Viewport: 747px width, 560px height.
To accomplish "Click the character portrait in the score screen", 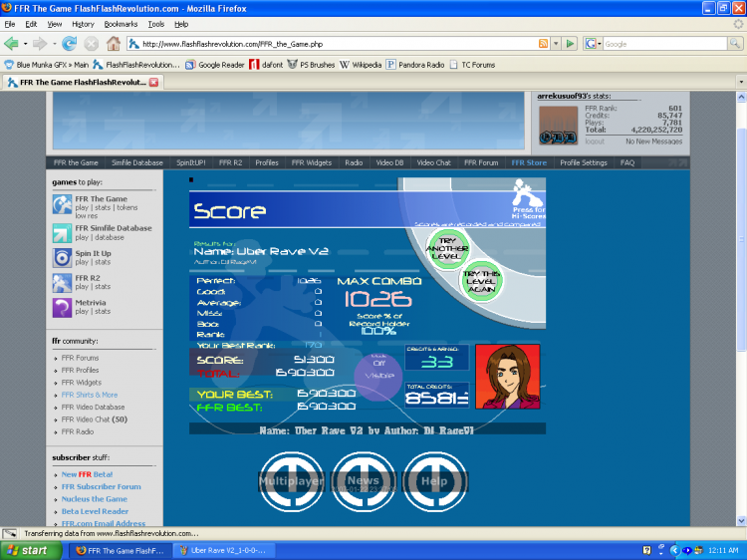I will click(507, 377).
